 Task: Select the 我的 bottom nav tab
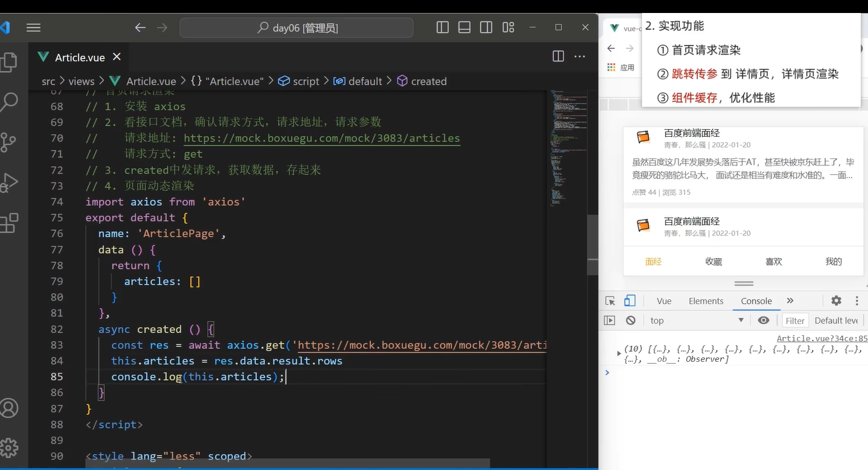[x=833, y=262]
